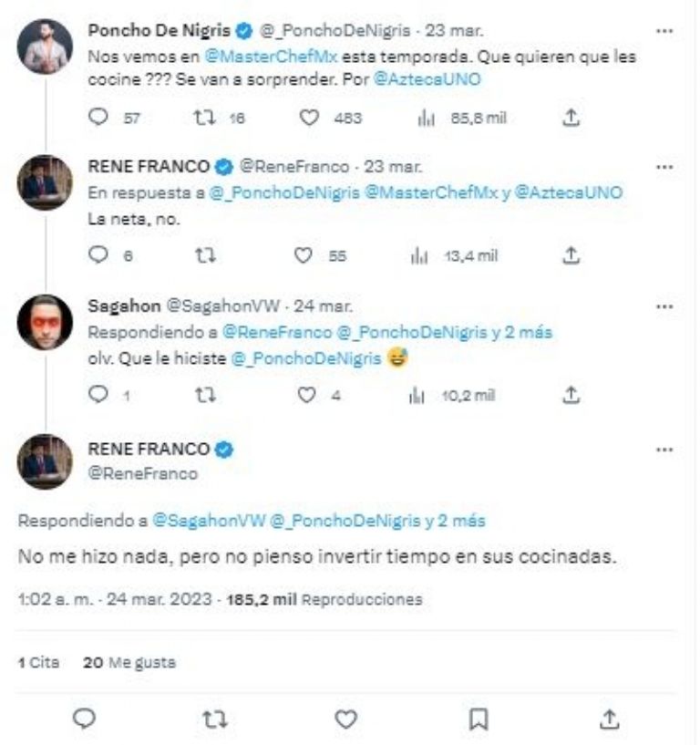Like Poncho De Nigris's tweet
700x745 pixels.
point(310,118)
